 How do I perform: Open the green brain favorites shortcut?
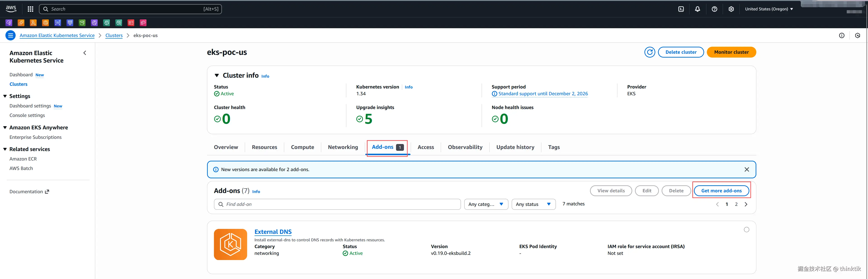[106, 23]
